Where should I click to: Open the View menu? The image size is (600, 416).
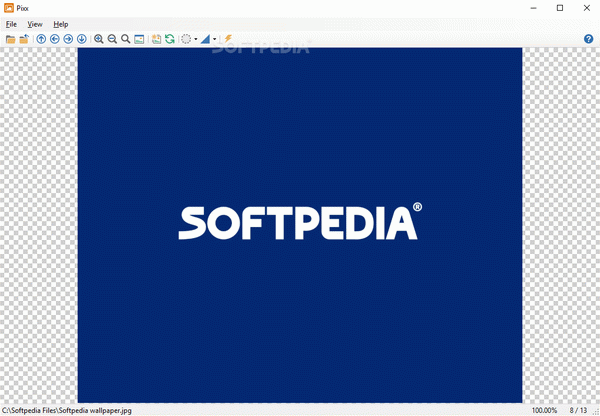(x=35, y=24)
